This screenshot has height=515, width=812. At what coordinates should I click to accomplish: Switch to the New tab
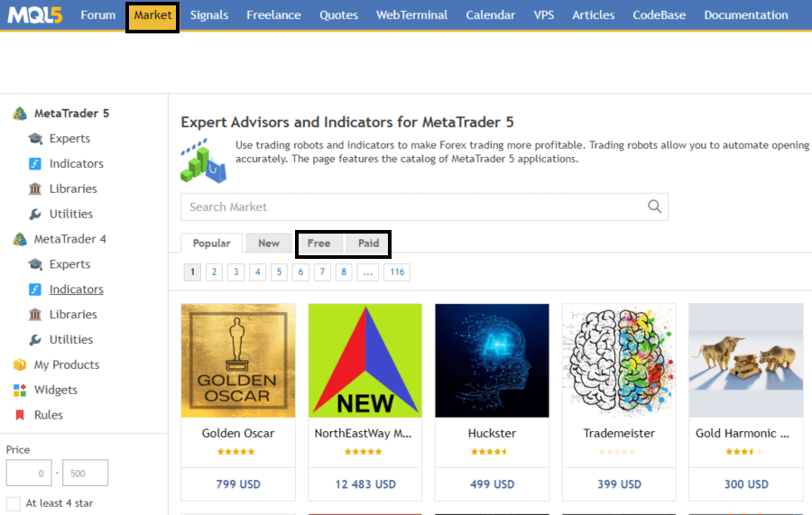coord(269,244)
